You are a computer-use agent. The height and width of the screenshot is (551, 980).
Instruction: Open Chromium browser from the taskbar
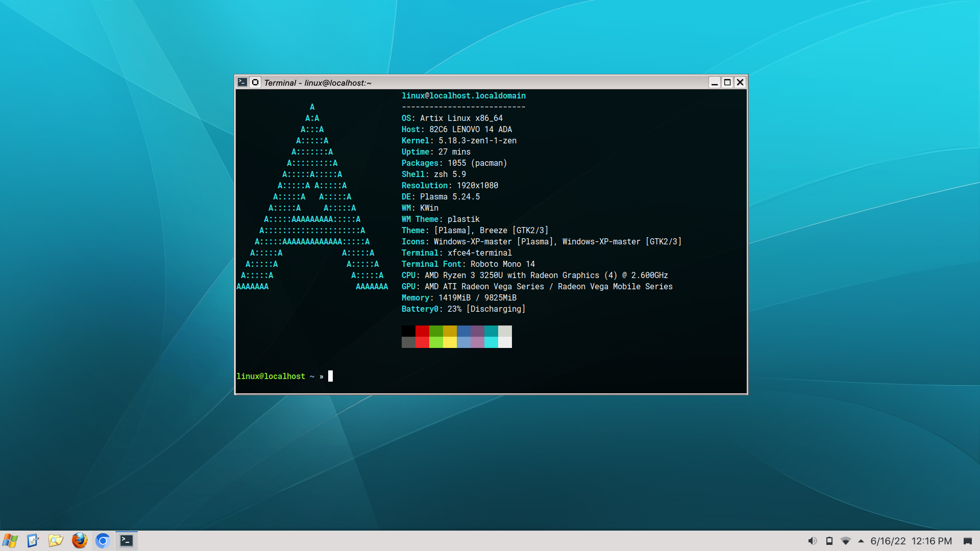click(x=103, y=541)
